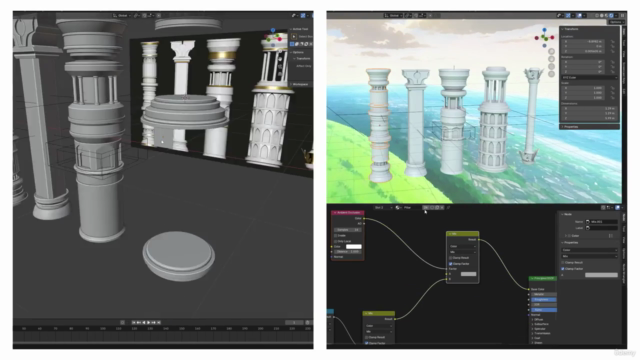The image size is (640, 360).
Task: Click the camera view navigation button in right viewport
Action: 551,67
